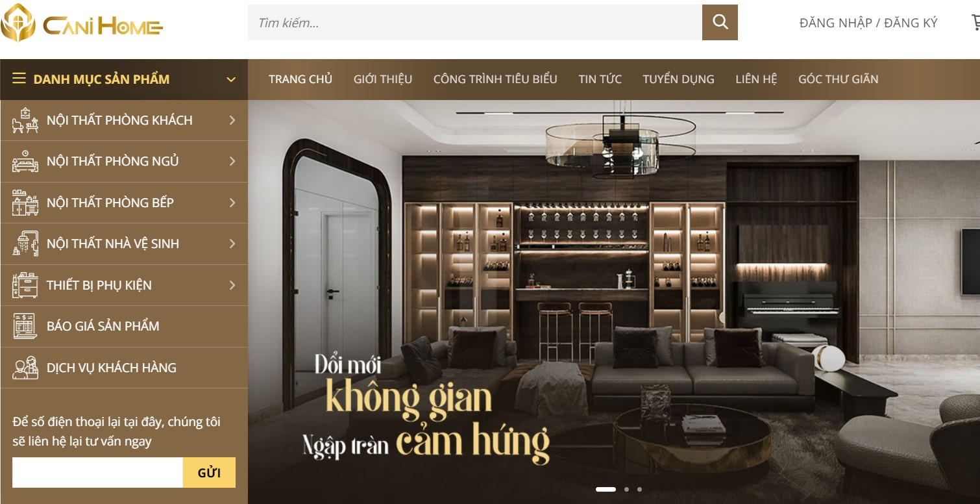This screenshot has width=980, height=504.
Task: Click the living room furniture icon
Action: (x=25, y=120)
